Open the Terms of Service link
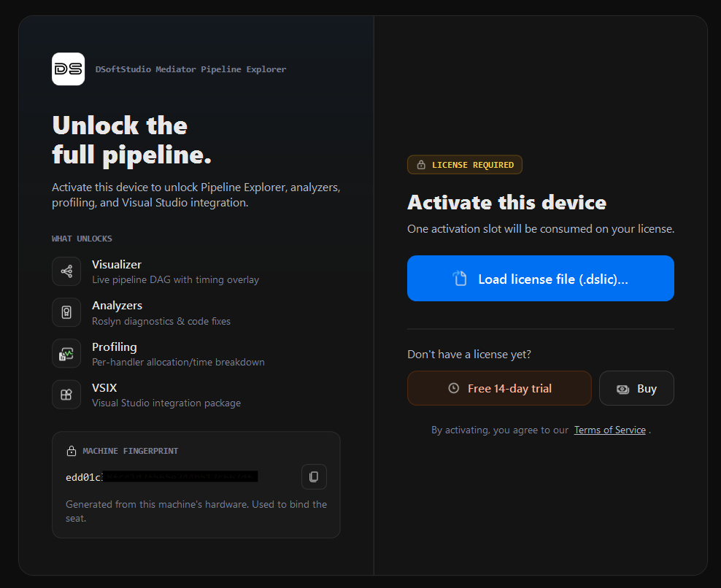This screenshot has width=721, height=588. pyautogui.click(x=610, y=430)
